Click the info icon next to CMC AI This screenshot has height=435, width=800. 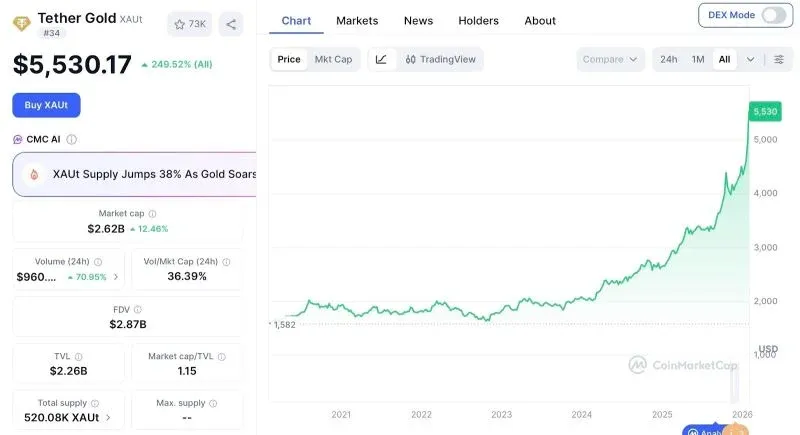pyautogui.click(x=72, y=140)
